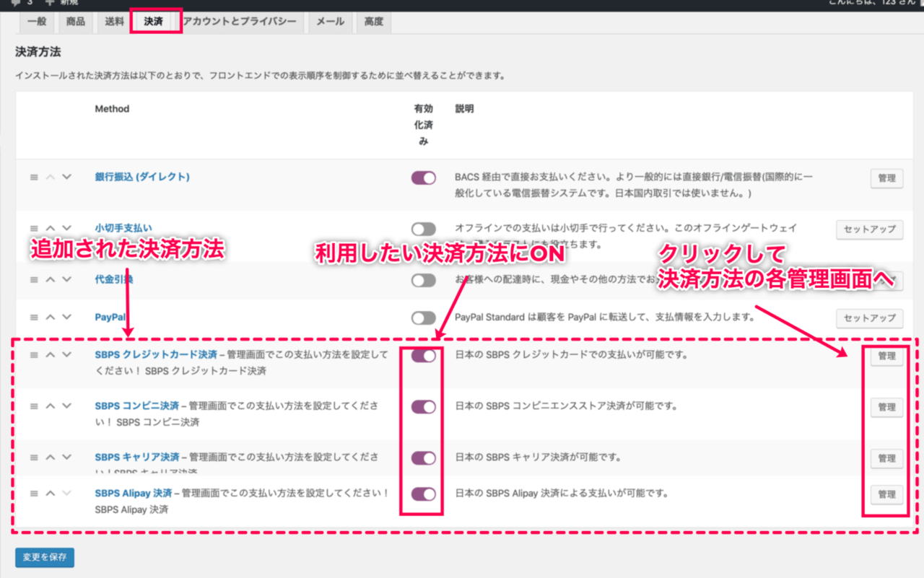
Task: Move SBPS コンビニ決済 up
Action: (51, 406)
